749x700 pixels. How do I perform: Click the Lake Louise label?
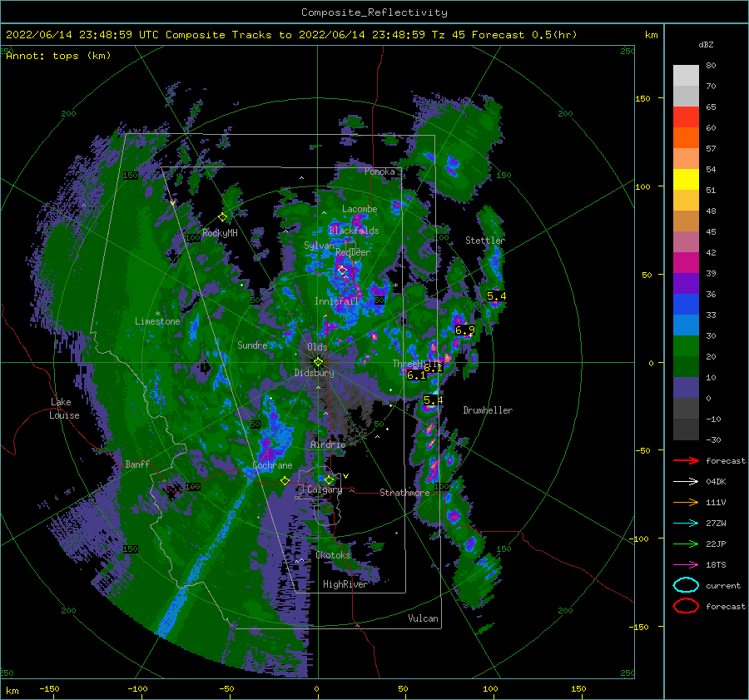point(64,409)
